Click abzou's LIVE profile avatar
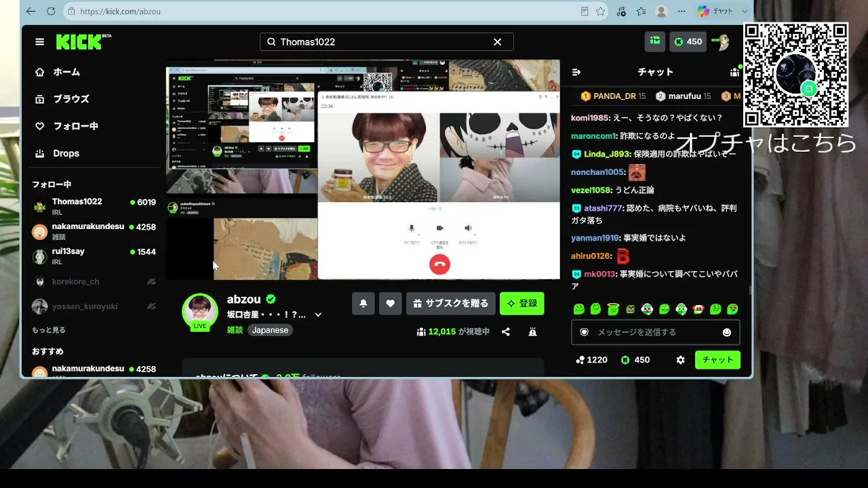 (x=200, y=312)
